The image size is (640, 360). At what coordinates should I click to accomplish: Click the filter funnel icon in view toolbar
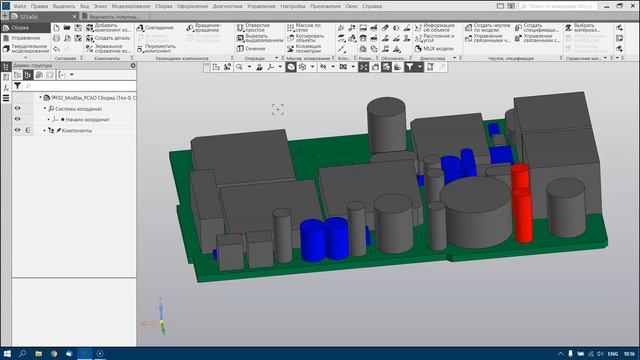pyautogui.click(x=409, y=67)
